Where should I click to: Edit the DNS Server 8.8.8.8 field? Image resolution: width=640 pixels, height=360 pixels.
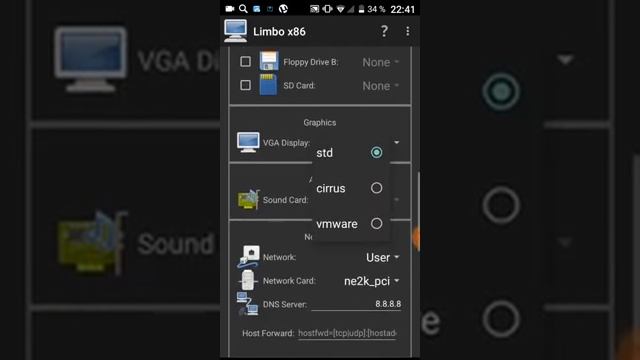[356, 304]
